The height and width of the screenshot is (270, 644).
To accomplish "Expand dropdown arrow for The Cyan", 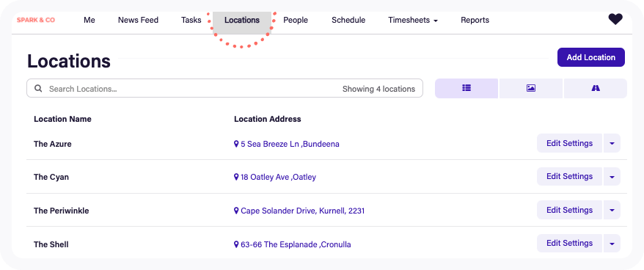I will point(612,177).
